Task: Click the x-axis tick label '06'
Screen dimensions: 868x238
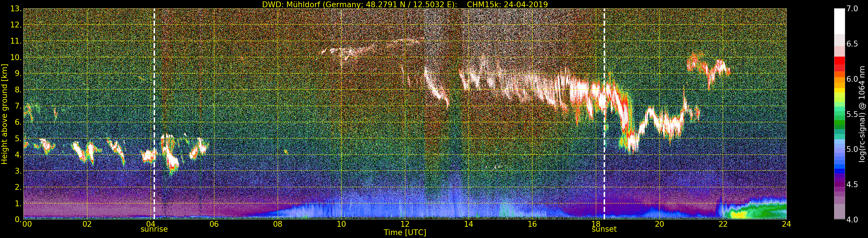Action: pyautogui.click(x=214, y=224)
